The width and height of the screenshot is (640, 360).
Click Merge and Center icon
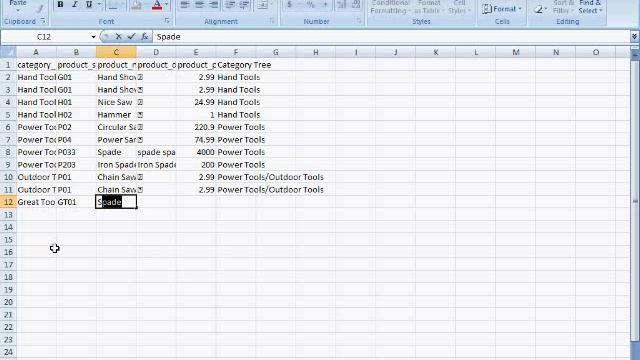(262, 4)
